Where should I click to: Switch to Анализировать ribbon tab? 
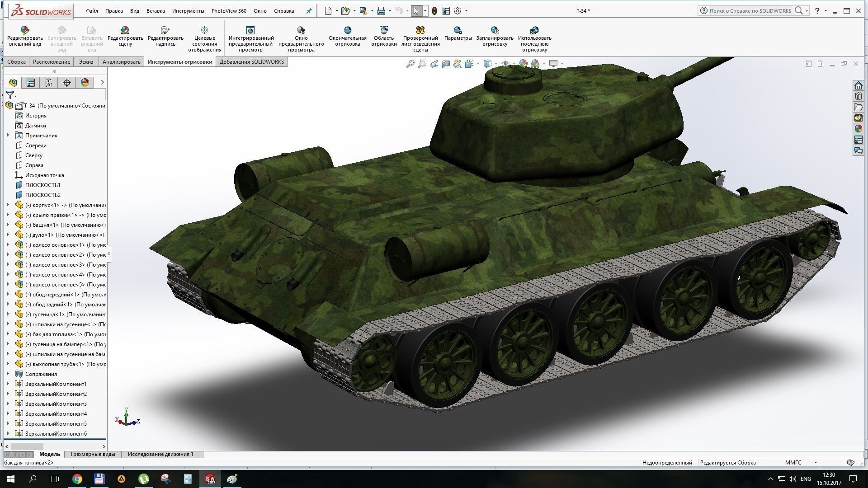pos(121,62)
